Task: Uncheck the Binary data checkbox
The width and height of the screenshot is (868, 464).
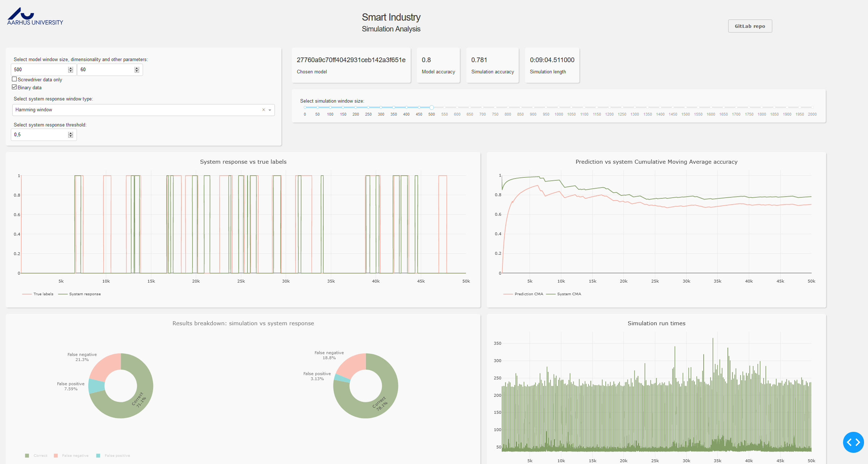Action: pos(14,87)
